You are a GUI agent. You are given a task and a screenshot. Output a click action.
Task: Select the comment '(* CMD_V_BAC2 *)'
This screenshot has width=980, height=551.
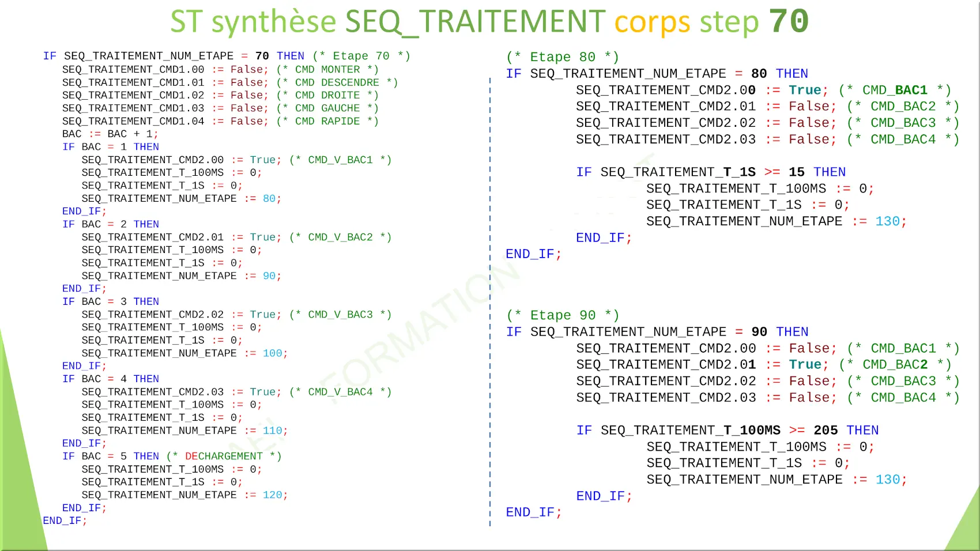tap(340, 237)
